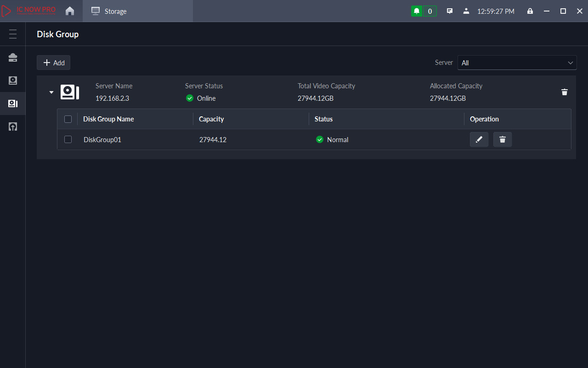588x368 pixels.
Task: Delete all groups of server 192.168.2.3
Action: pos(565,92)
